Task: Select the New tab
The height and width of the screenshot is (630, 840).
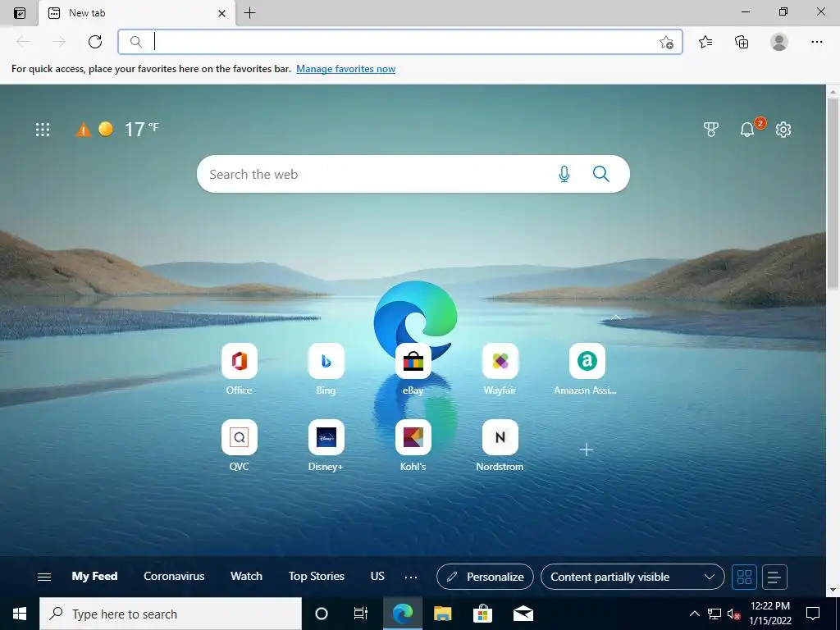Action: (x=136, y=13)
